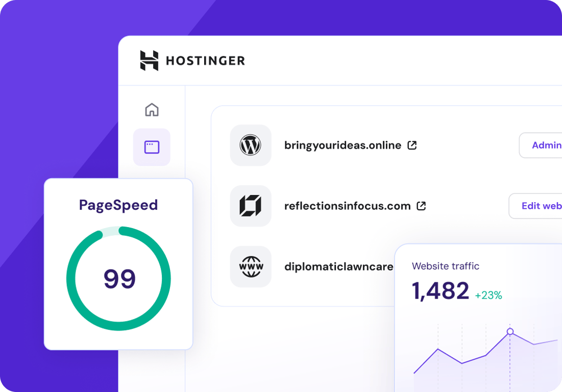Image resolution: width=562 pixels, height=392 pixels.
Task: Click the 1,482 visitor count
Action: coord(440,290)
